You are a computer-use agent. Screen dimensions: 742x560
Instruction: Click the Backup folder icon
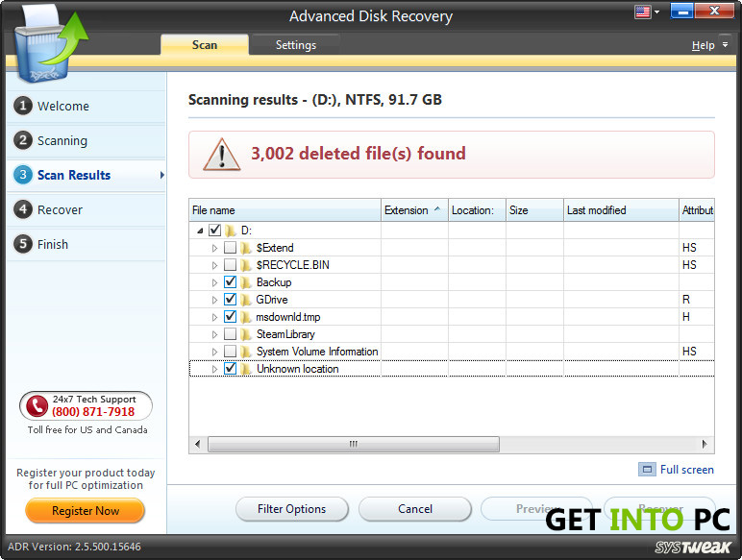[x=246, y=282]
